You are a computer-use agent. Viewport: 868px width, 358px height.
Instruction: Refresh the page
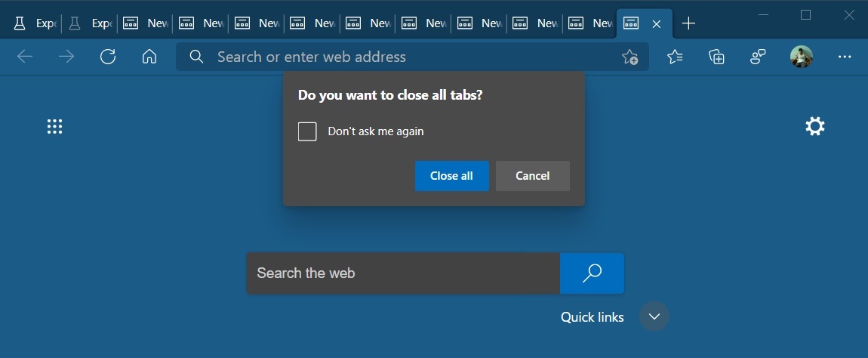[x=108, y=57]
